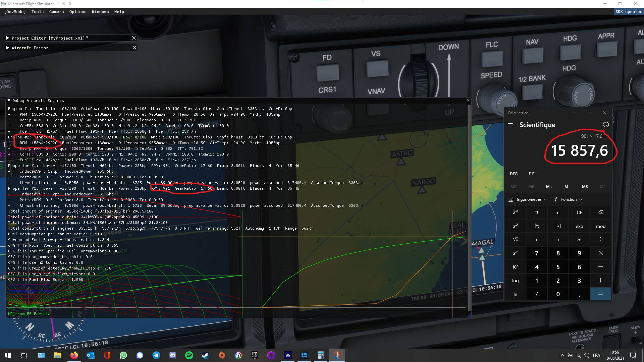644x362 pixels.
Task: Expand the Trigonométrie dropdown
Action: (528, 199)
